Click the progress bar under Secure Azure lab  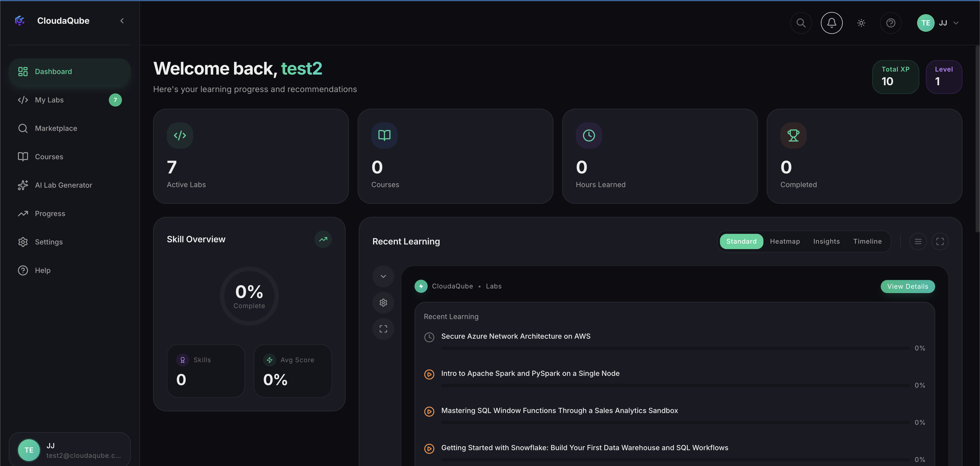tap(675, 348)
